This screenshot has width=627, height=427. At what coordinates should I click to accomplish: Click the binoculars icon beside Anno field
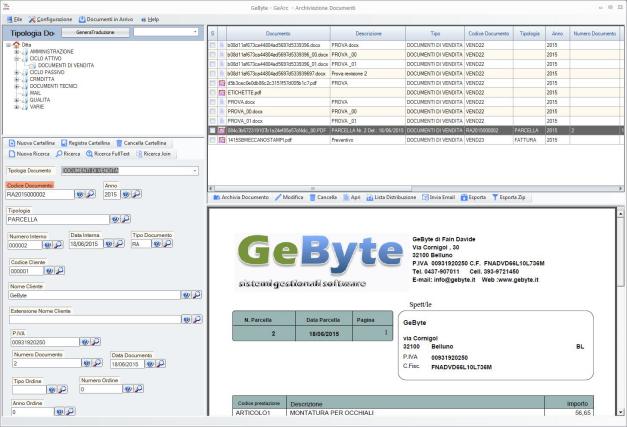click(126, 194)
